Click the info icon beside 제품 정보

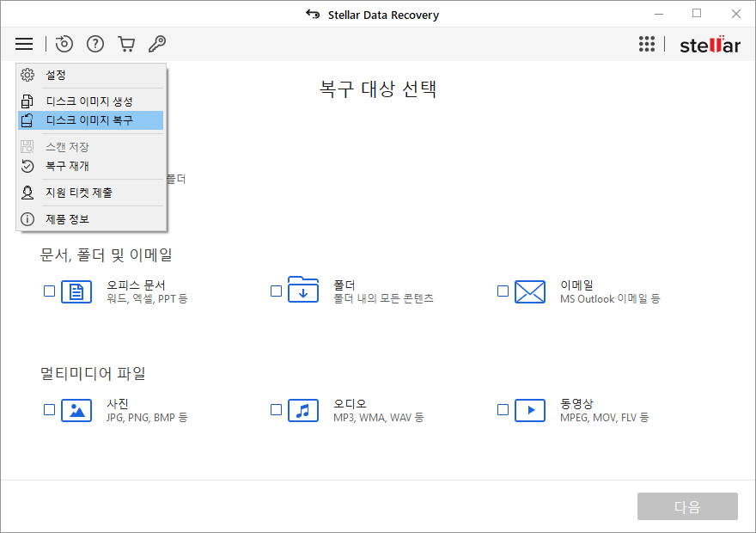click(x=27, y=219)
